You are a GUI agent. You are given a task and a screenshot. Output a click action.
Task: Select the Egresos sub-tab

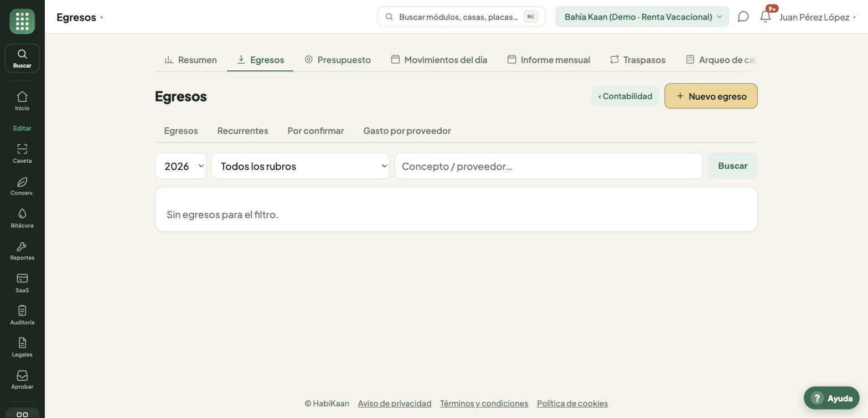(x=181, y=131)
